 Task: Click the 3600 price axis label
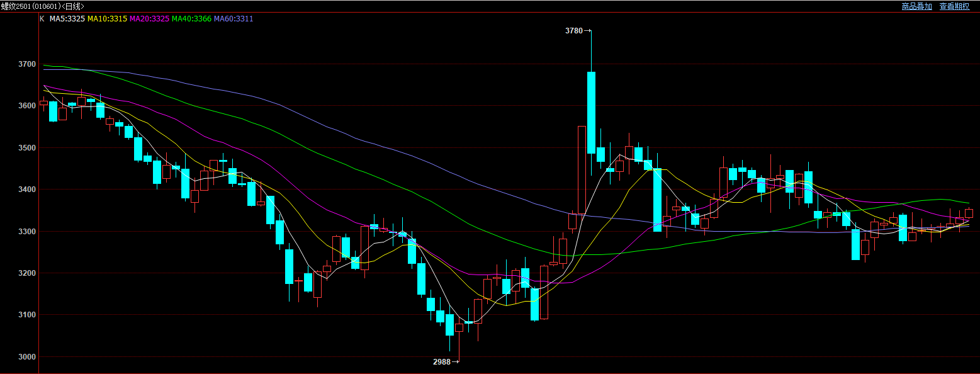click(28, 106)
